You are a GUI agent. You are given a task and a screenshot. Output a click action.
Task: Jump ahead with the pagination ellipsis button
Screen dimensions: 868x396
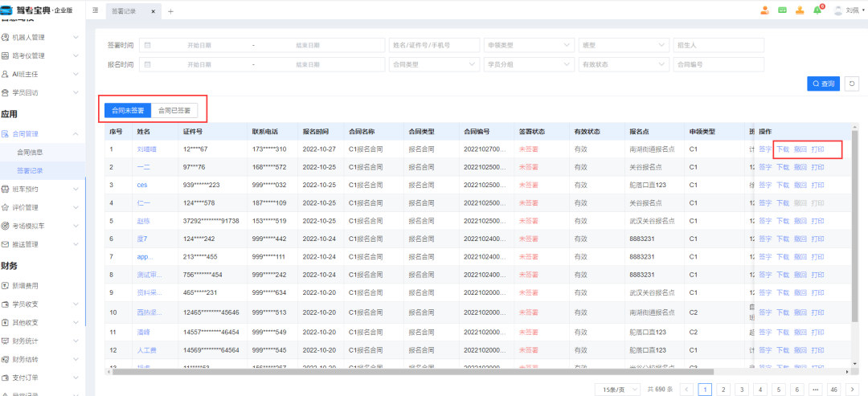point(816,390)
